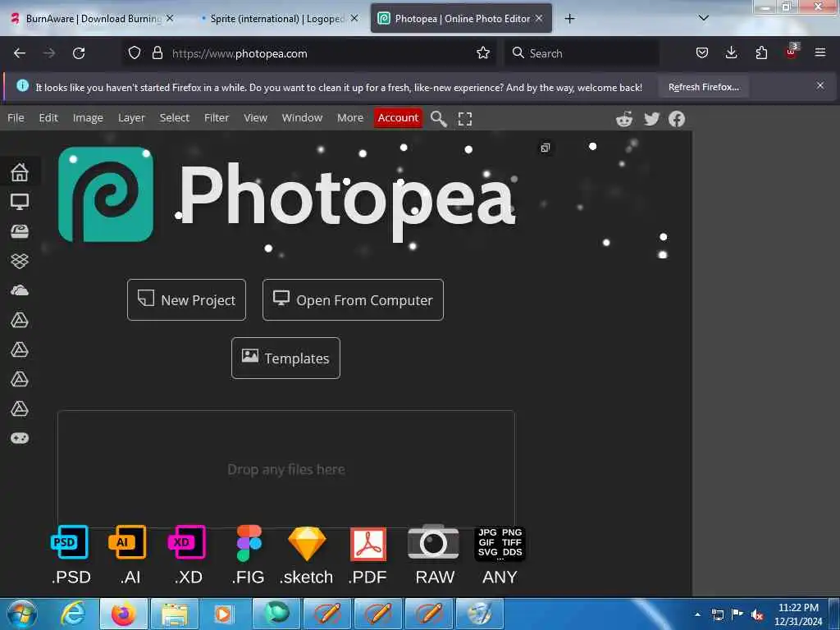Screen dimensions: 840x630
Task: Click the .PSD file format icon
Action: click(x=71, y=542)
